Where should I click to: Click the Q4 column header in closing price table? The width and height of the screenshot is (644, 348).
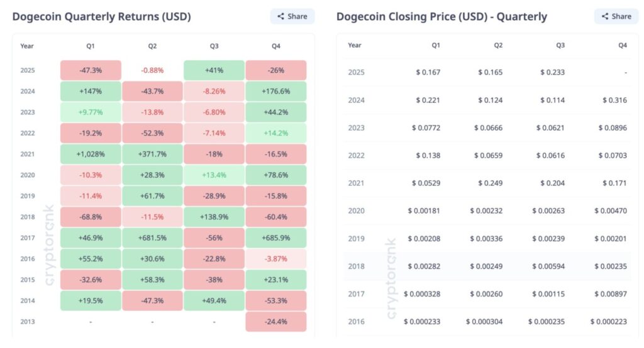[x=622, y=45]
